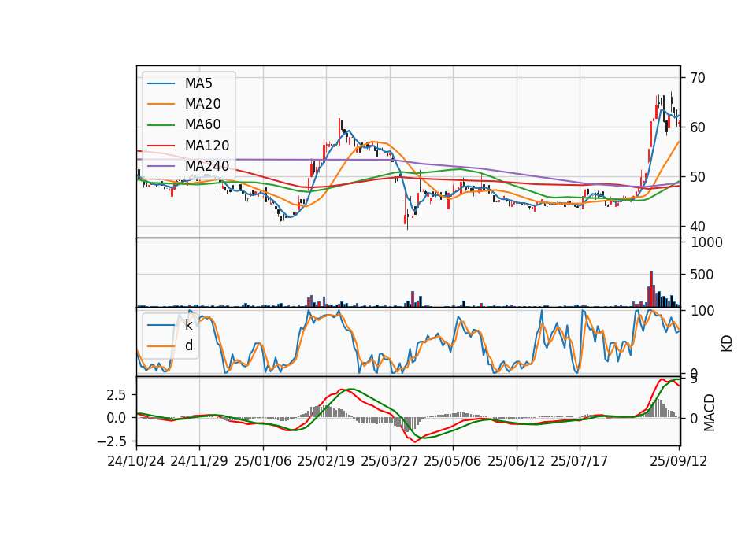Click the MACD axis title
756x543 pixels.
click(x=710, y=412)
